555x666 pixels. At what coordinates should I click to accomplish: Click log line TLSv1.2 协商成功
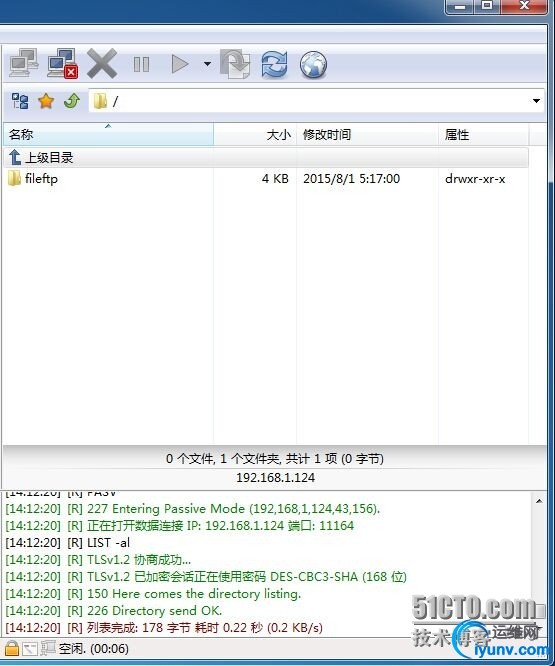click(98, 559)
